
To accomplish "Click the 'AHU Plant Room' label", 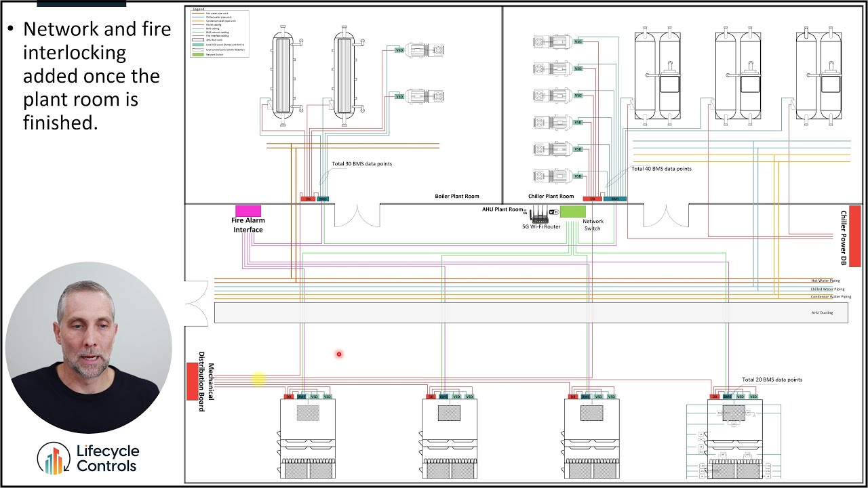I will point(502,209).
